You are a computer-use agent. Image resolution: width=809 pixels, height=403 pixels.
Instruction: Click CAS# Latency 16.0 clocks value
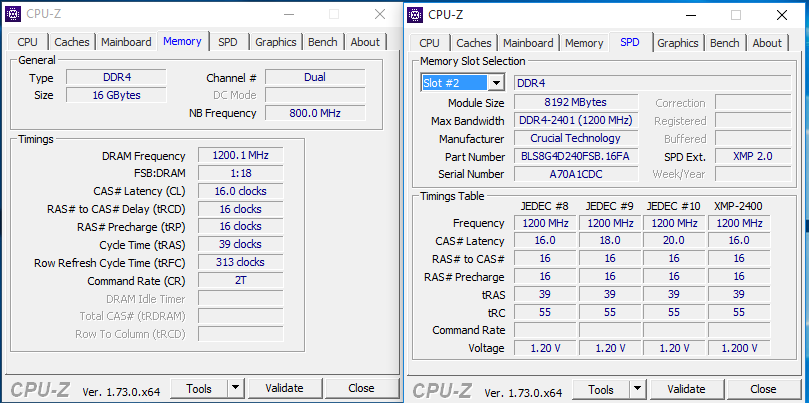240,191
